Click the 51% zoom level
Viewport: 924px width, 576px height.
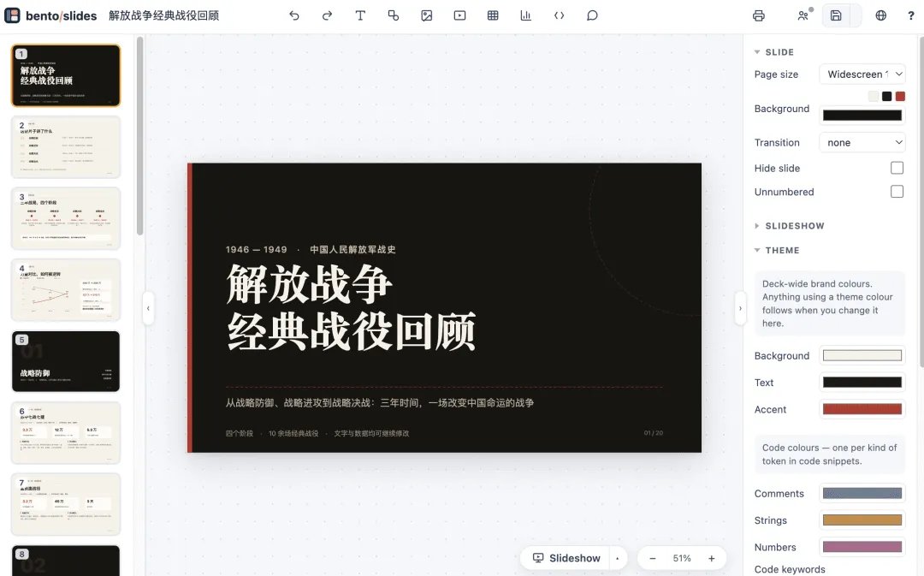[682, 558]
